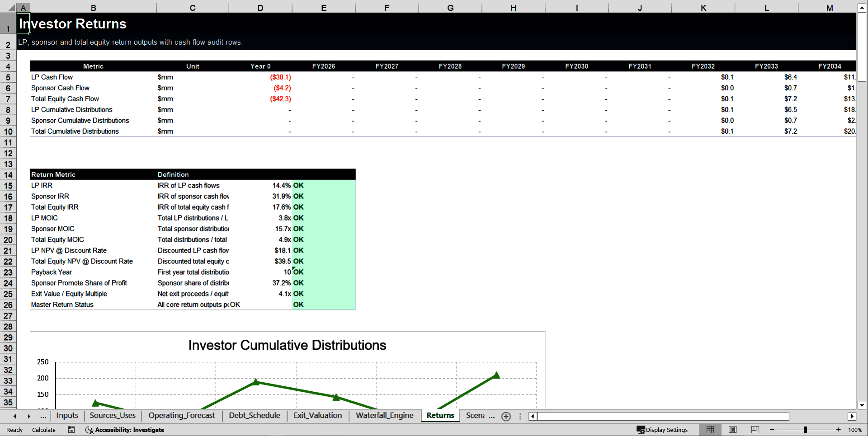Click the Investor Cumulative Distributions chart title
868x436 pixels.
point(287,345)
